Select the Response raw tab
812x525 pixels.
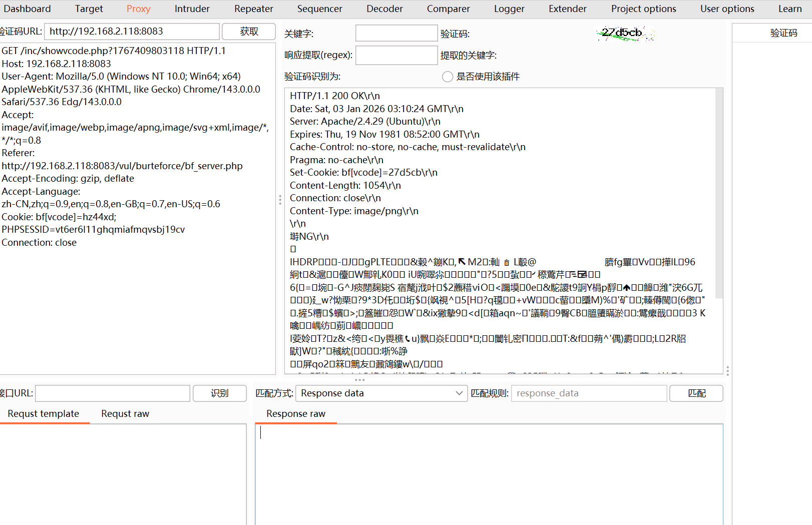296,414
